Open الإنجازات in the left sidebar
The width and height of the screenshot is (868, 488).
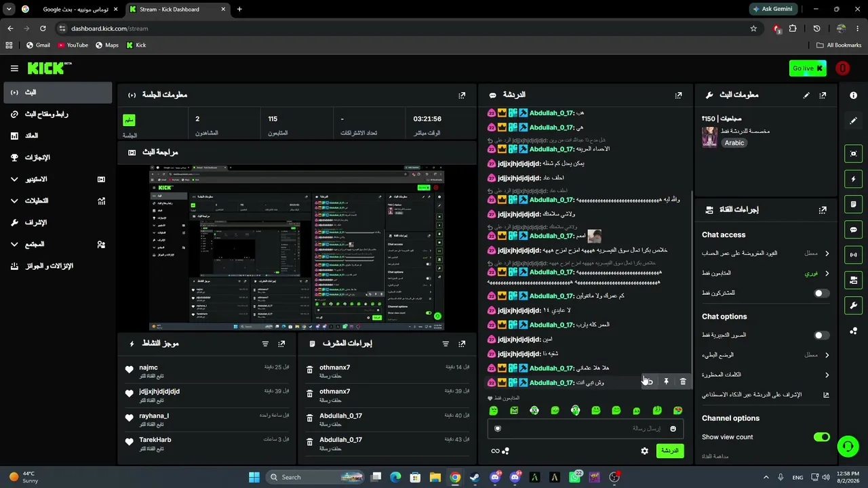58,158
